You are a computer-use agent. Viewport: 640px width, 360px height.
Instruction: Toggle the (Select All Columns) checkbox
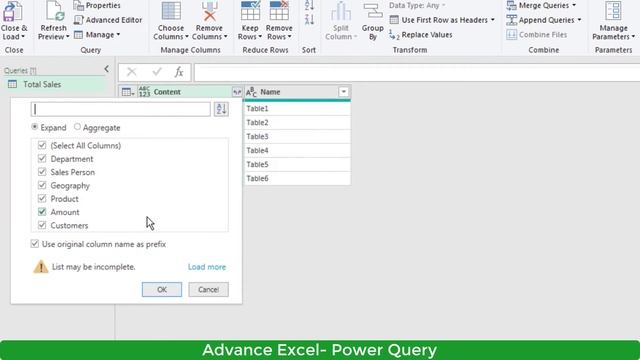click(x=42, y=145)
